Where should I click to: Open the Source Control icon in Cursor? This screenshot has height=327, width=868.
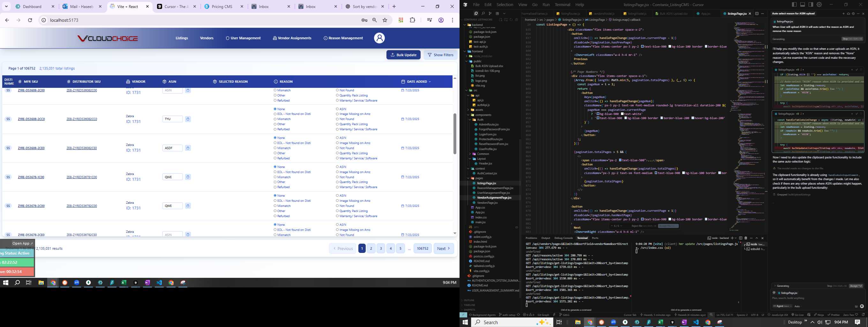tap(490, 13)
